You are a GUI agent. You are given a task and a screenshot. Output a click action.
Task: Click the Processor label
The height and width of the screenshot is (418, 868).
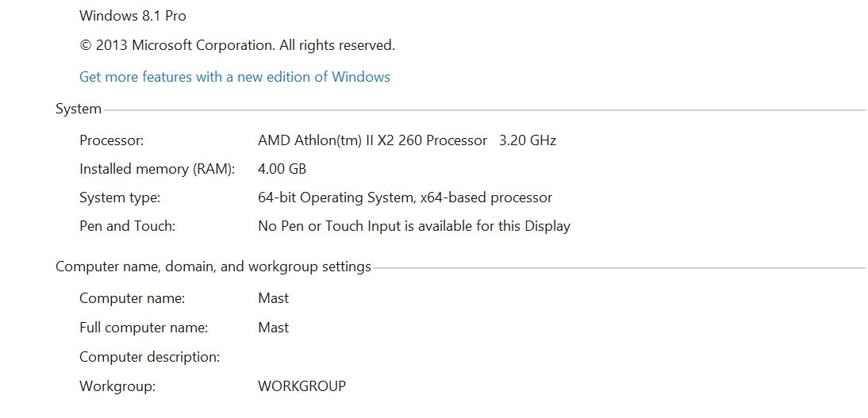pos(112,140)
